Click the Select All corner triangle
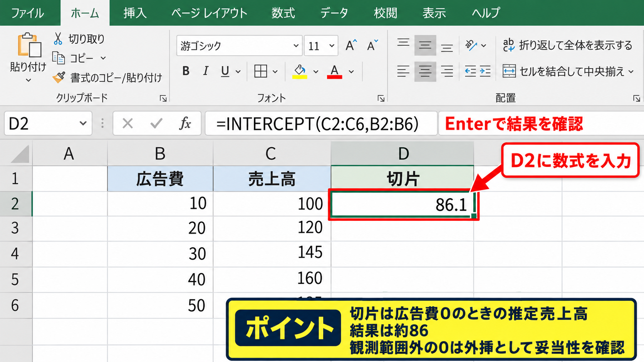 tap(20, 154)
